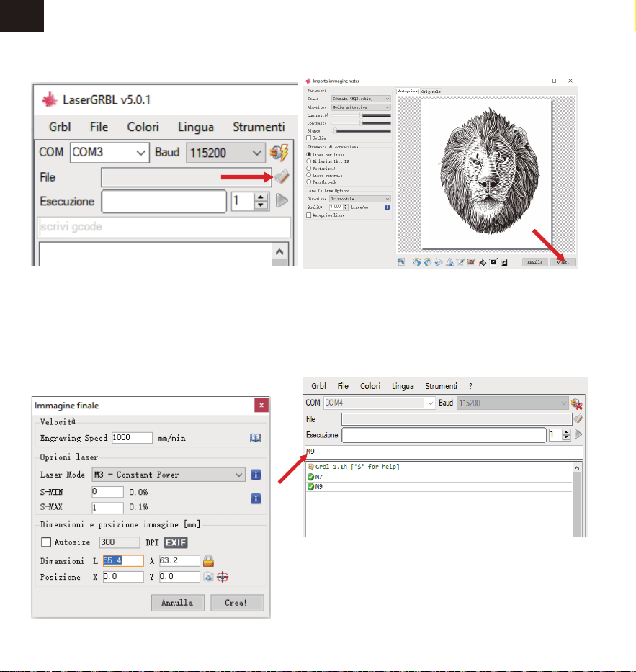Click the revert image icon in raster import

[x=400, y=262]
